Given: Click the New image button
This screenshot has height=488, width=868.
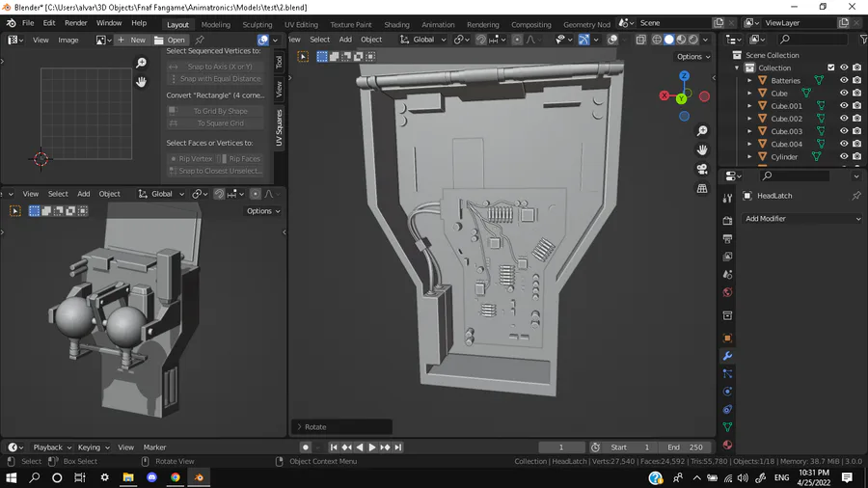Looking at the screenshot, I should pyautogui.click(x=132, y=40).
